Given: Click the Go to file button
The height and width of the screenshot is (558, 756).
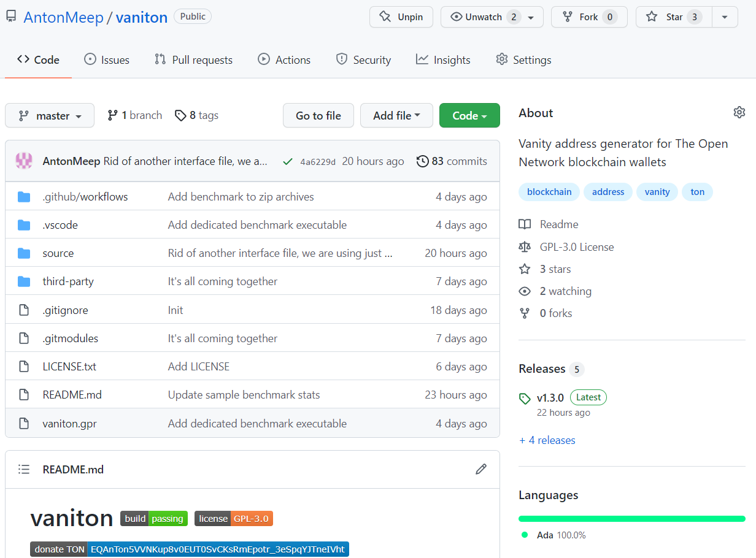Looking at the screenshot, I should (318, 115).
